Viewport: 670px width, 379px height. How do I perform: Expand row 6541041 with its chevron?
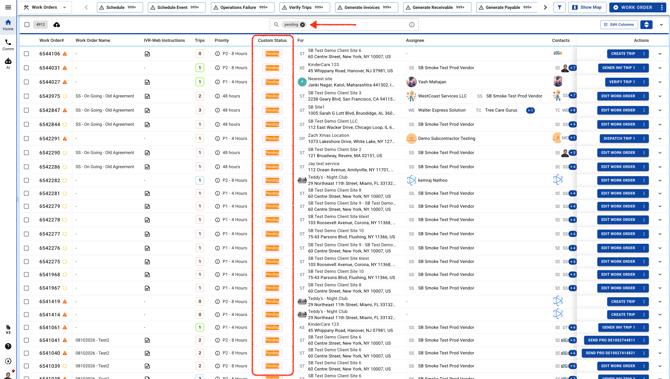[660, 341]
